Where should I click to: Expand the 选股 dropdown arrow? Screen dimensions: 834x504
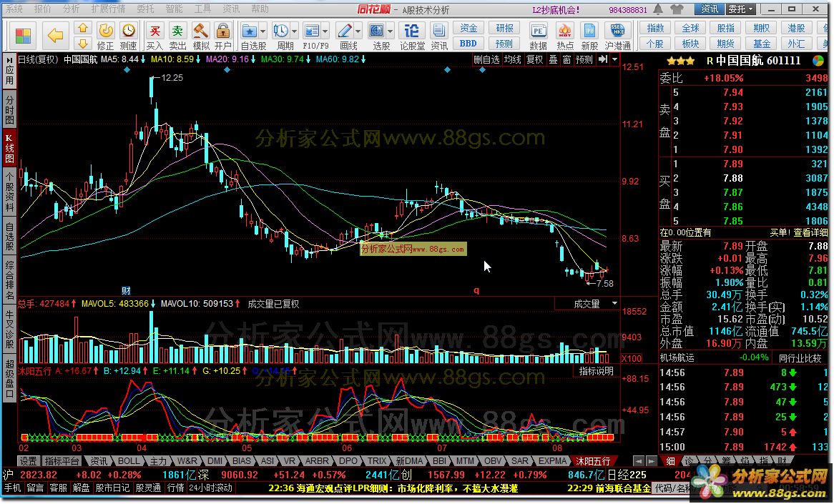pyautogui.click(x=391, y=31)
